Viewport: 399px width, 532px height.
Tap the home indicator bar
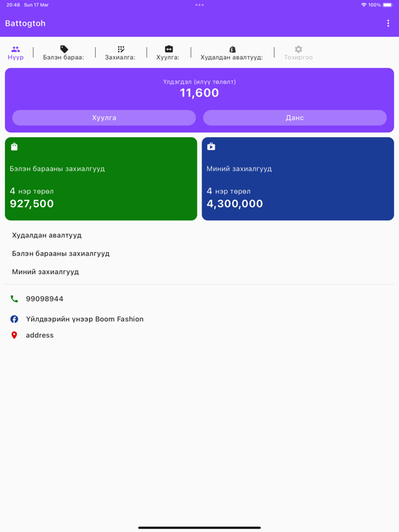pos(199,528)
